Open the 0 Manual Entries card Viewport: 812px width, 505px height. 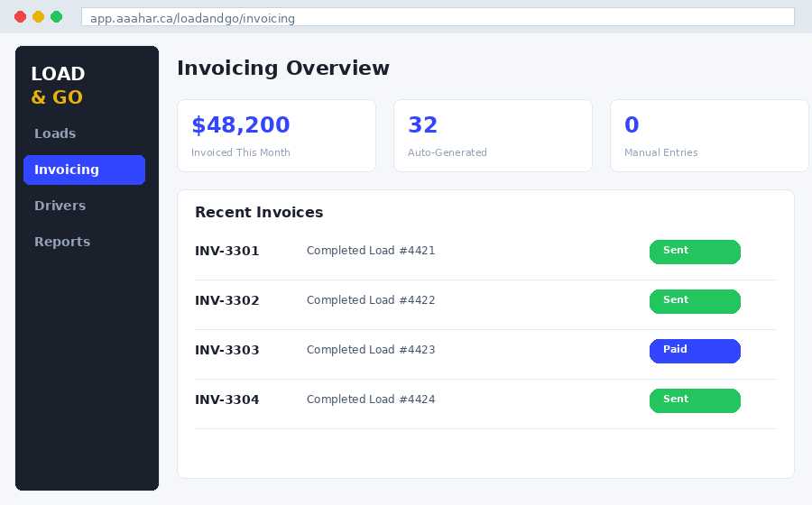[709, 135]
